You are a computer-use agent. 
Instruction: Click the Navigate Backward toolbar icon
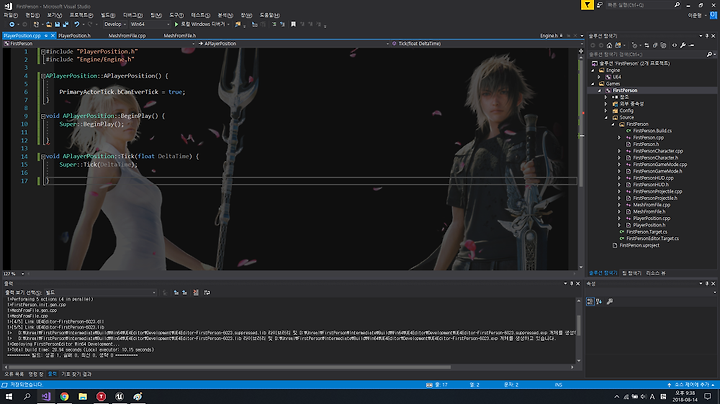pyautogui.click(x=12, y=24)
